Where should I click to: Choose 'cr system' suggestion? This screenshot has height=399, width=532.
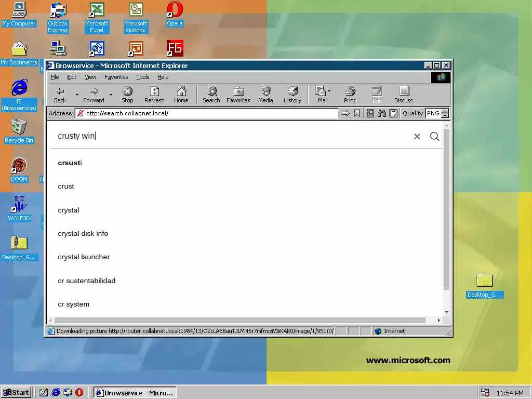coord(74,304)
